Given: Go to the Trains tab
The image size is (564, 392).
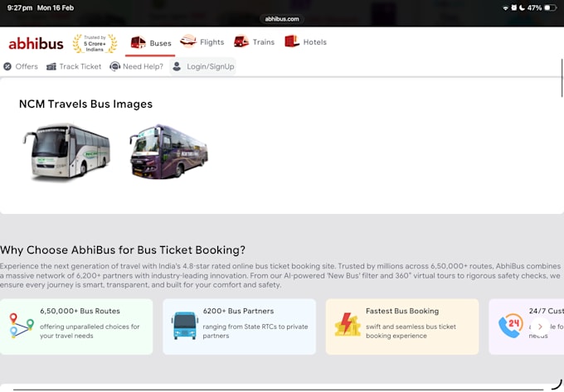Looking at the screenshot, I should [254, 41].
